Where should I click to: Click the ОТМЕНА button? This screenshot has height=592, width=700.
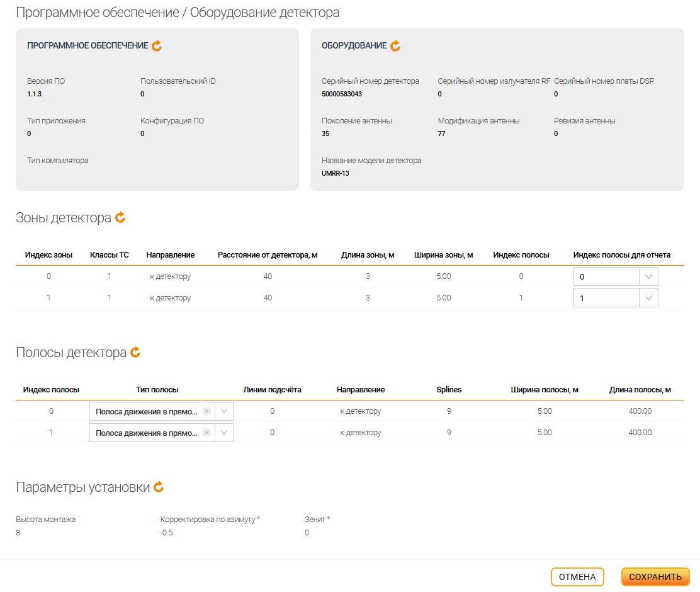[577, 577]
